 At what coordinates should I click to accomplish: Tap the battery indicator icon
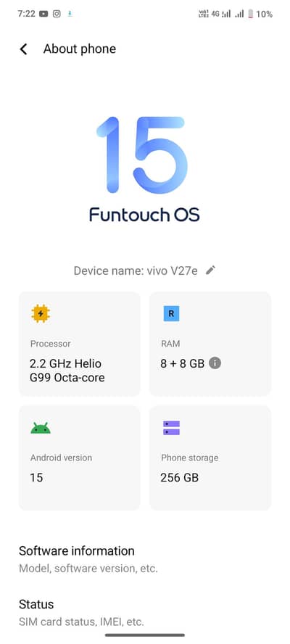click(251, 14)
